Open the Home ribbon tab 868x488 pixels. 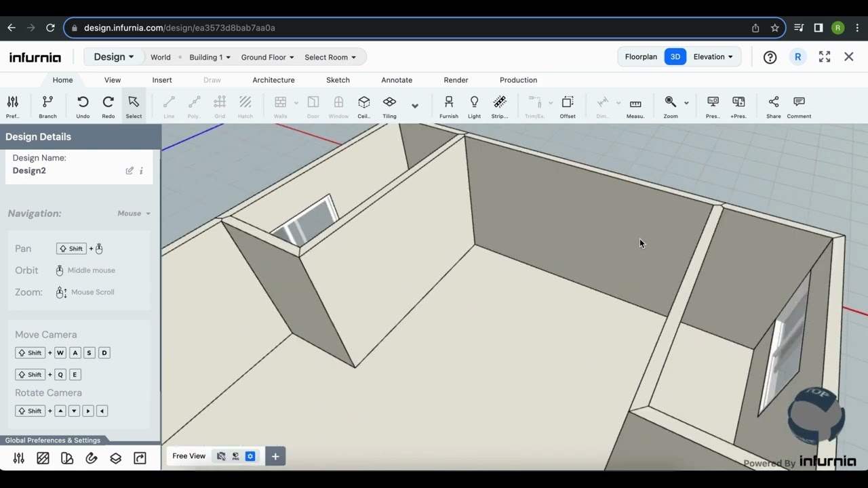pyautogui.click(x=62, y=80)
